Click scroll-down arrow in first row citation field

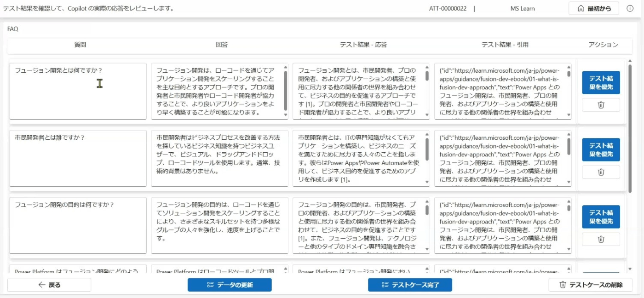(569, 115)
